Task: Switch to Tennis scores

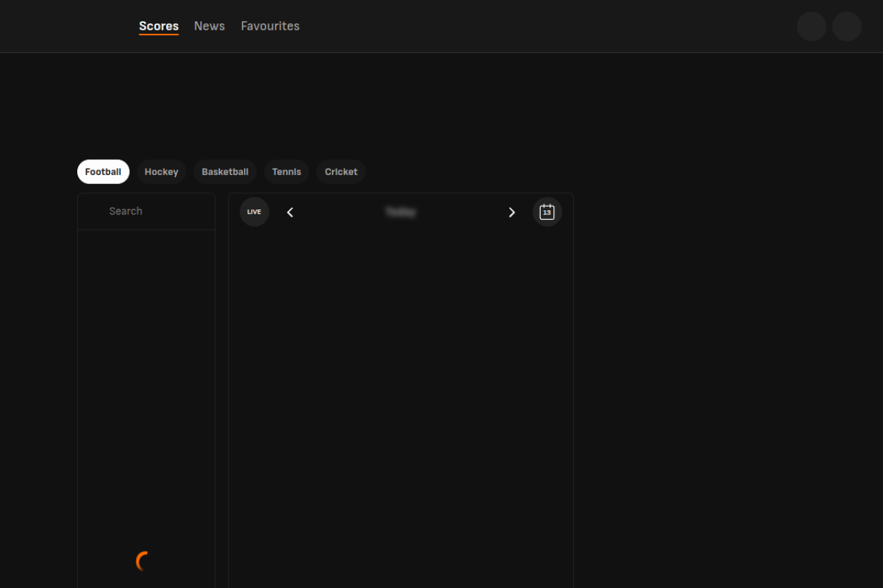Action: pos(286,172)
